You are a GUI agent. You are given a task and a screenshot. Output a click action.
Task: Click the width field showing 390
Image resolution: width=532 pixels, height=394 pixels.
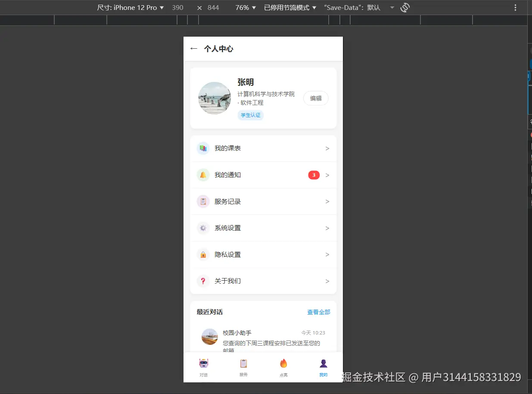click(x=177, y=7)
